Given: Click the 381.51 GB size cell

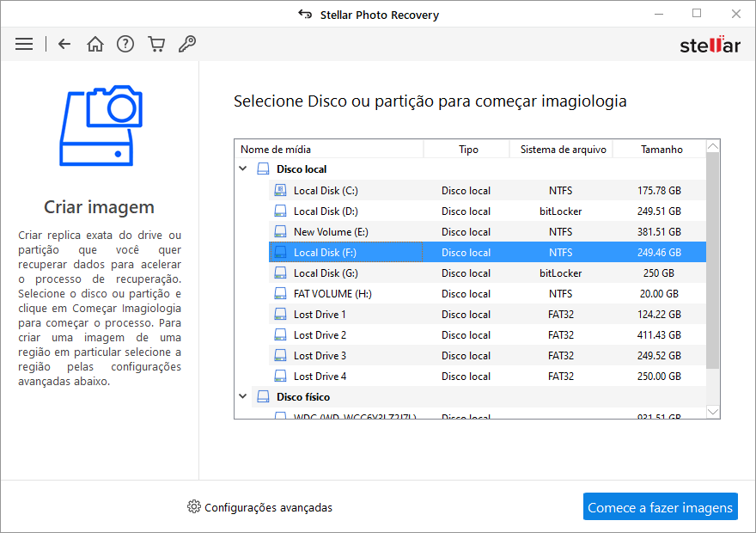Looking at the screenshot, I should pos(659,232).
